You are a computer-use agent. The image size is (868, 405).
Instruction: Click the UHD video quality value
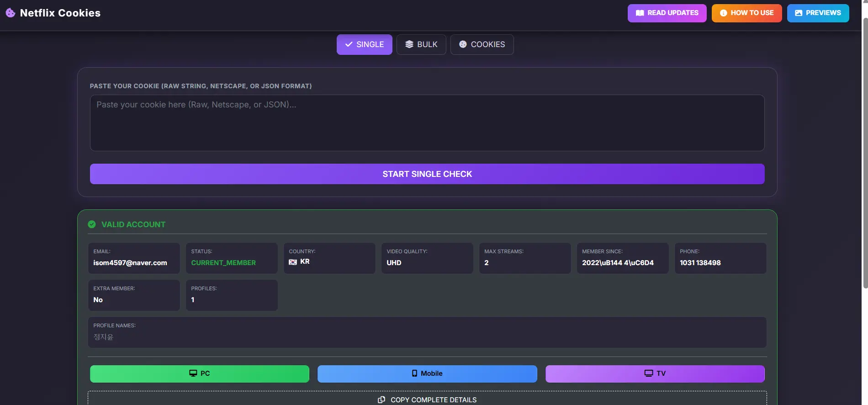pos(394,263)
